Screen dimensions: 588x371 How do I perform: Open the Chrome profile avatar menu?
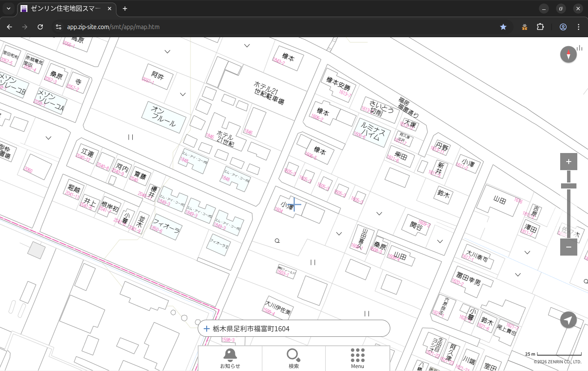click(x=563, y=27)
